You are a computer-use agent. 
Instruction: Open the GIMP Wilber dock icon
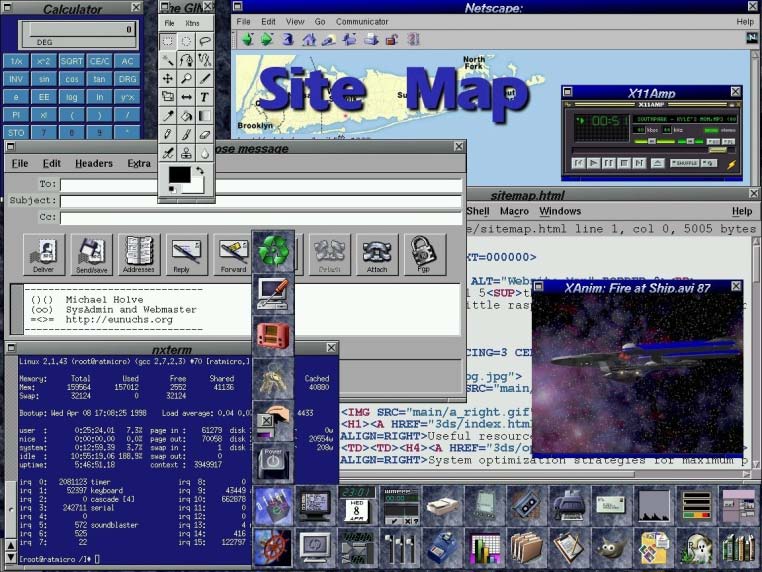(610, 549)
